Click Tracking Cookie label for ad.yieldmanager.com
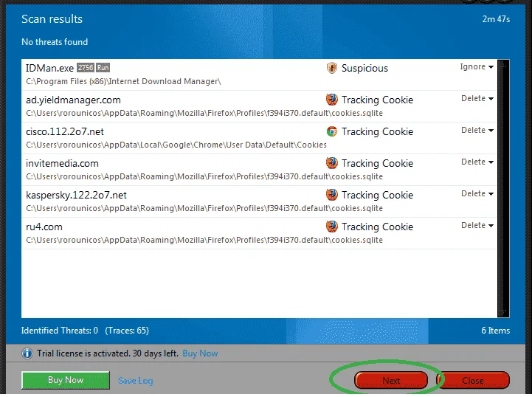This screenshot has width=532, height=397. pyautogui.click(x=377, y=100)
